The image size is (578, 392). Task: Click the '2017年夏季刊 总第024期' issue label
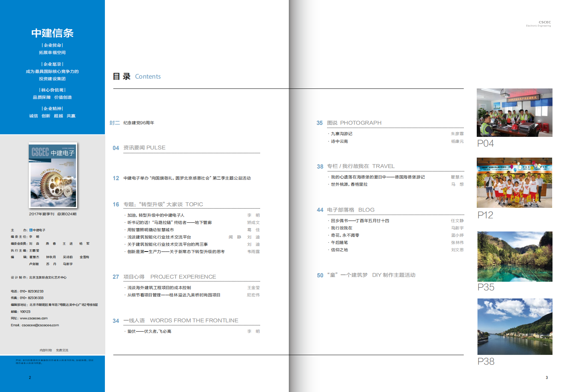[x=53, y=214]
